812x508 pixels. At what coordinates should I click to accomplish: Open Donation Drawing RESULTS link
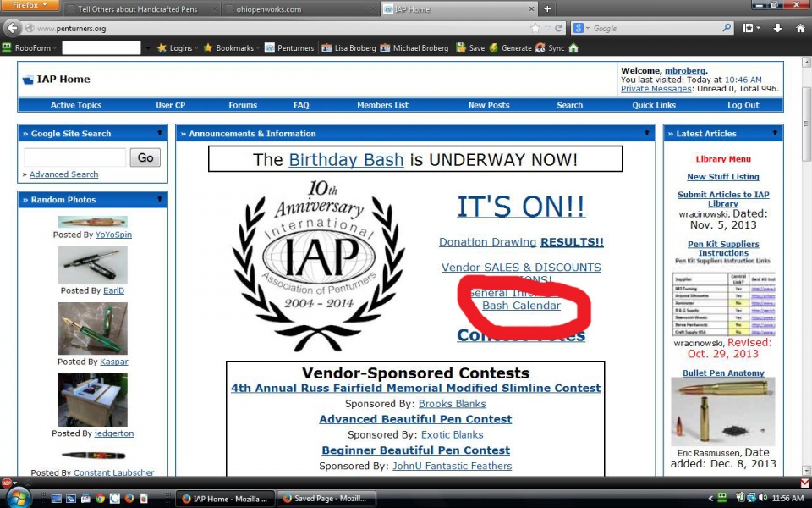tap(521, 241)
